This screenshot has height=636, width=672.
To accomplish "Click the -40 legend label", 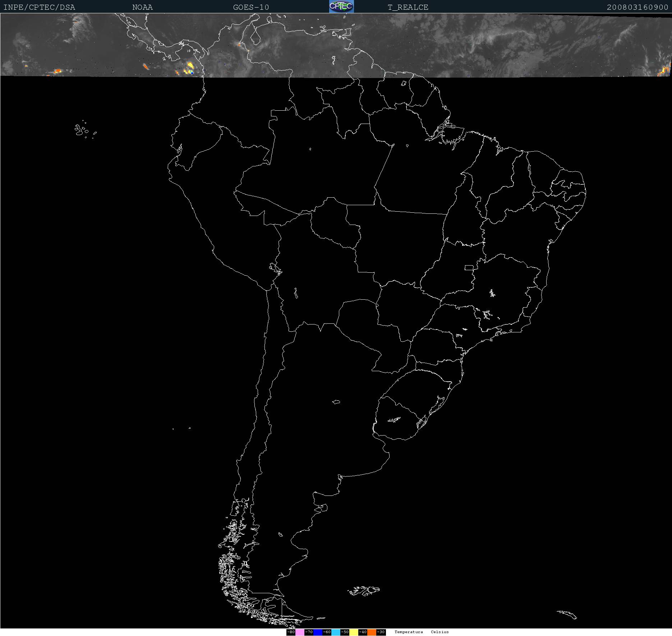I will (x=363, y=632).
